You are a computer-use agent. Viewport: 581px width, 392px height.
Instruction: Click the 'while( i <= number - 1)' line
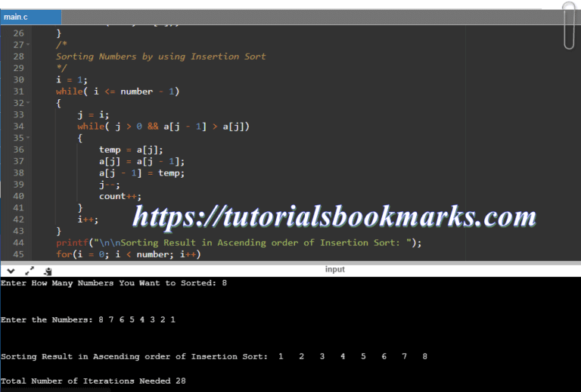[117, 92]
